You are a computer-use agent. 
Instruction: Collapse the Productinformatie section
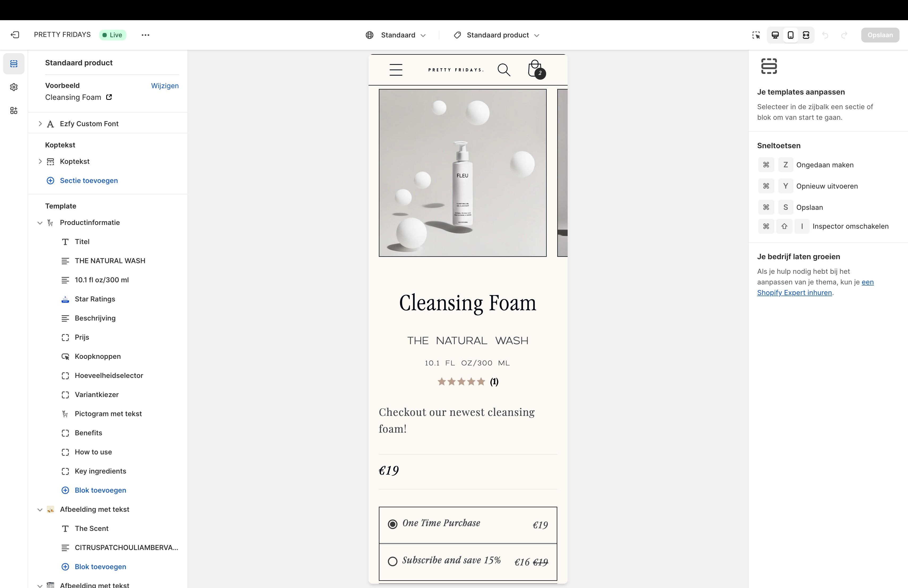tap(40, 223)
